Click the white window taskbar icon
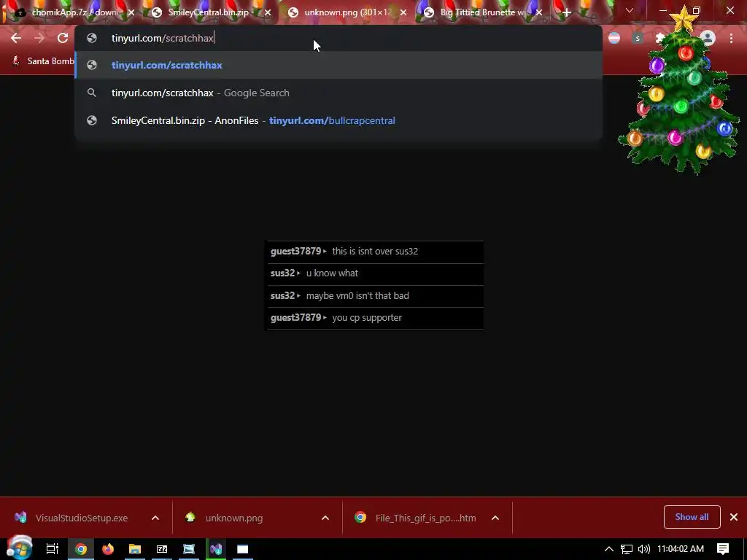The height and width of the screenshot is (560, 747). point(242,549)
